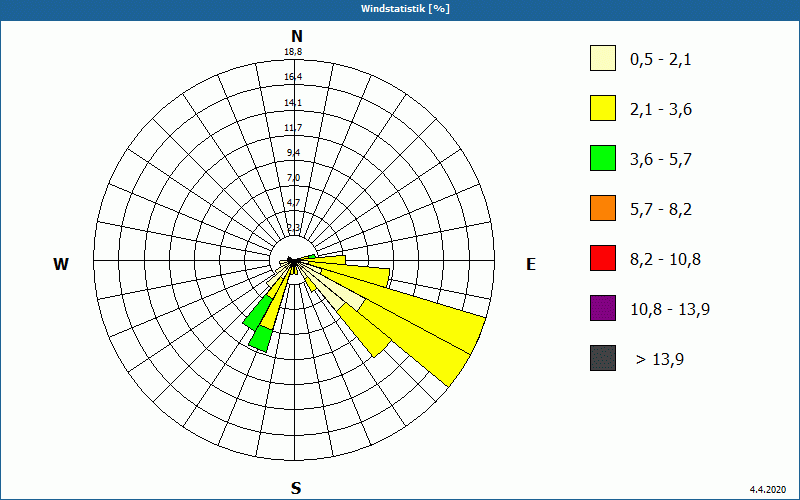
Task: Click the legend label '3,6 - 5,7'
Action: click(x=661, y=160)
